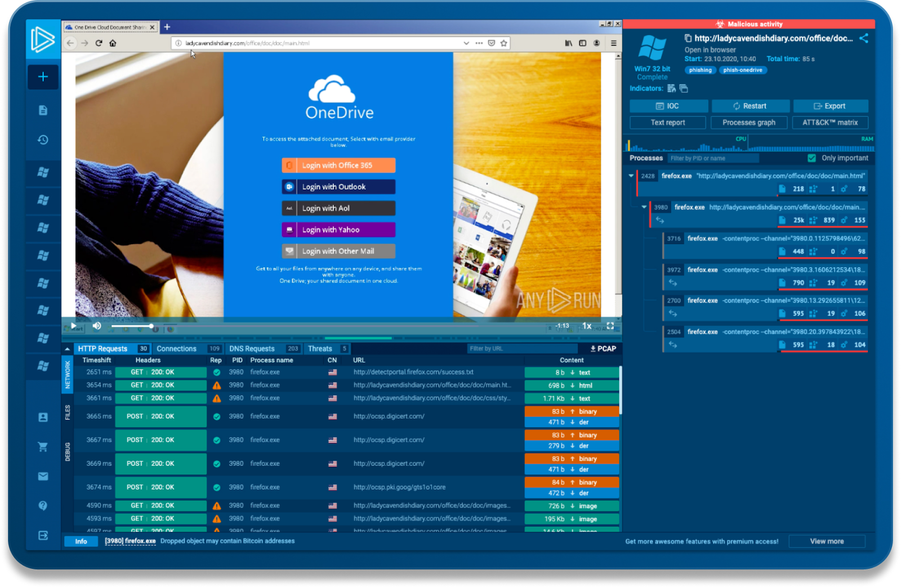
Task: Click the Firefox back arrow
Action: (x=70, y=43)
